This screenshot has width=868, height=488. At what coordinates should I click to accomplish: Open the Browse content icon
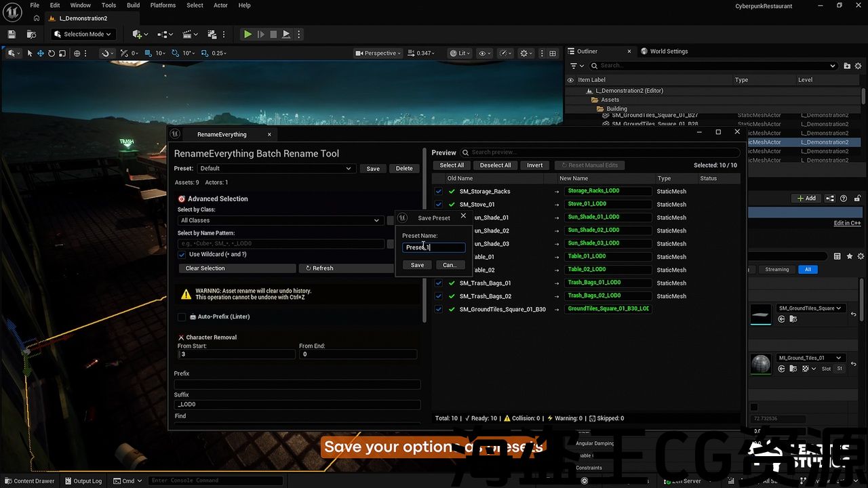tap(31, 34)
